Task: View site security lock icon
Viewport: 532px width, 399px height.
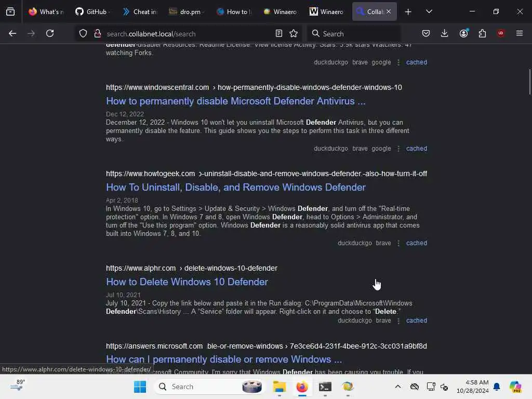Action: coord(98,34)
